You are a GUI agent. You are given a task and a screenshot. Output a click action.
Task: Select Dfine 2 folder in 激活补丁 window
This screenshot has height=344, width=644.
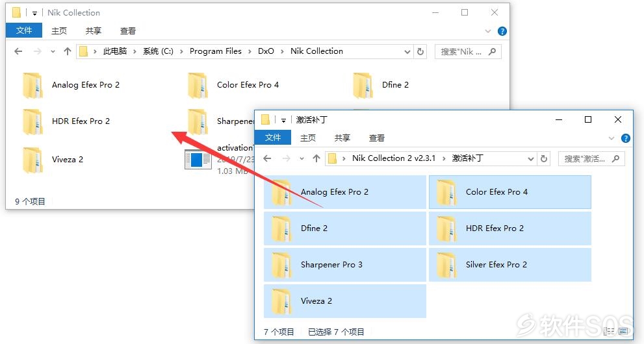345,228
